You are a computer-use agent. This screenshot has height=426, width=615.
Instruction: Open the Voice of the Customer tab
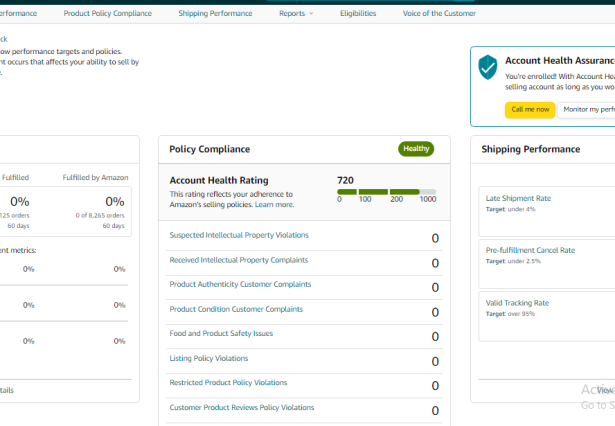pos(439,14)
